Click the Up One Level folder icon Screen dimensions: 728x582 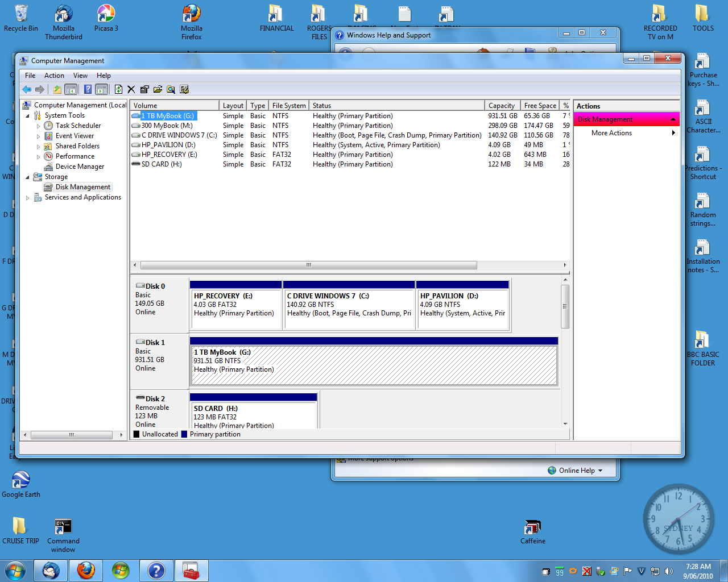click(57, 89)
